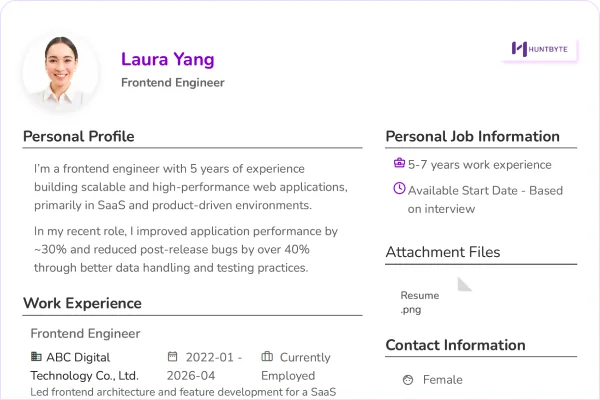Screen dimensions: 600x400
Task: Click the suitcase icon beside Currently Employed
Action: tap(267, 356)
